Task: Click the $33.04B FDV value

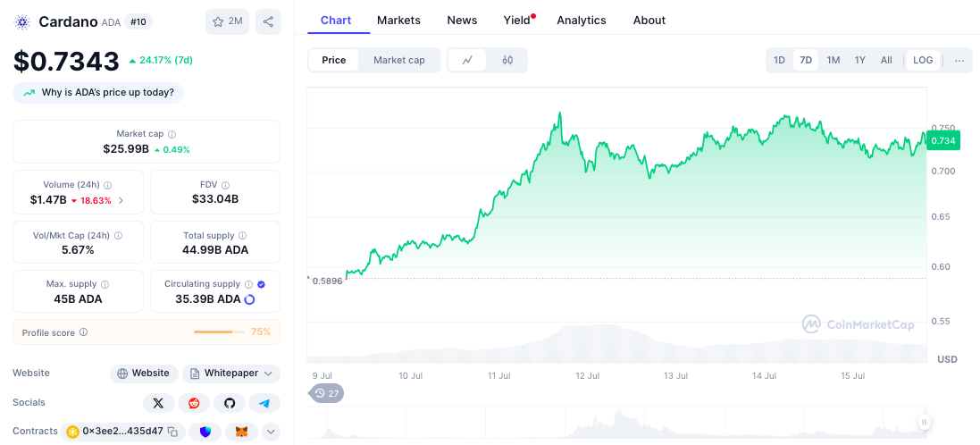Action: pos(215,199)
